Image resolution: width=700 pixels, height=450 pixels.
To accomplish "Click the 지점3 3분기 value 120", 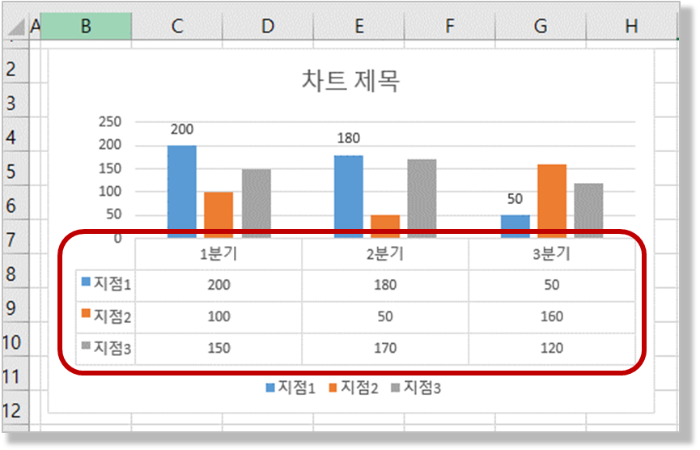I will (552, 348).
